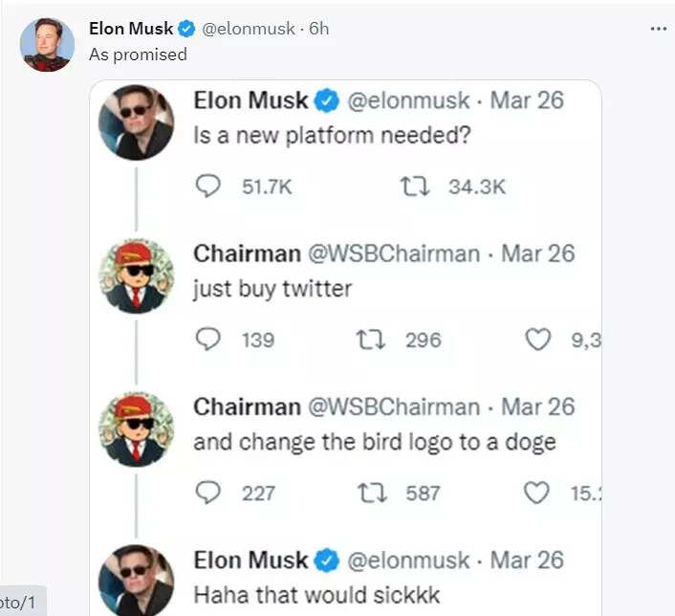This screenshot has width=675, height=616.
Task: Like the "bird logo to a doge" tweet
Action: click(538, 493)
